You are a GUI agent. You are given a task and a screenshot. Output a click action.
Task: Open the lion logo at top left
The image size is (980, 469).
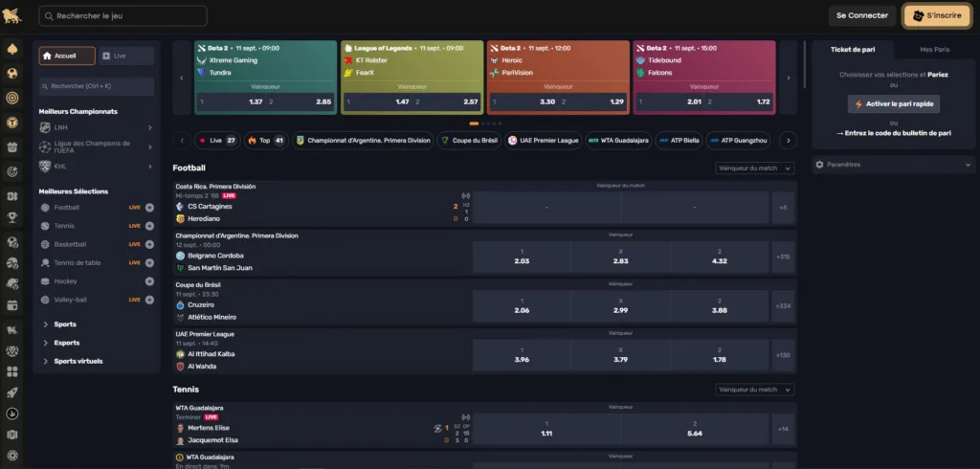(x=11, y=15)
